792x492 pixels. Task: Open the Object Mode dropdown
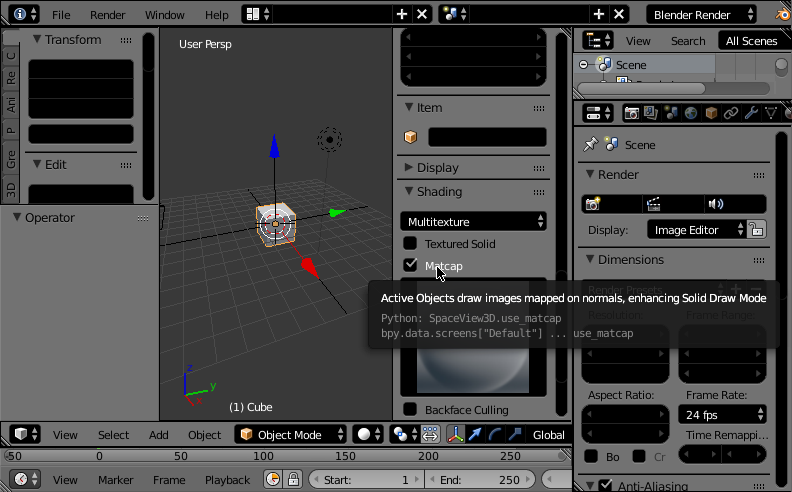(291, 435)
